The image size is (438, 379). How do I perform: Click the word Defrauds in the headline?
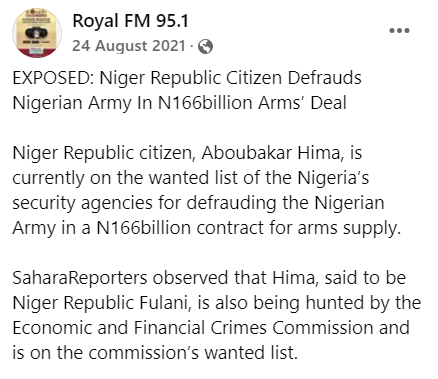pos(325,78)
